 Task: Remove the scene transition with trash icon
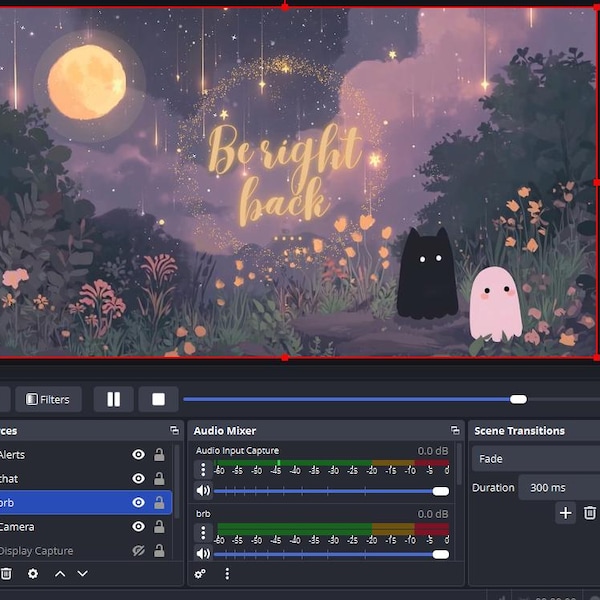(590, 513)
